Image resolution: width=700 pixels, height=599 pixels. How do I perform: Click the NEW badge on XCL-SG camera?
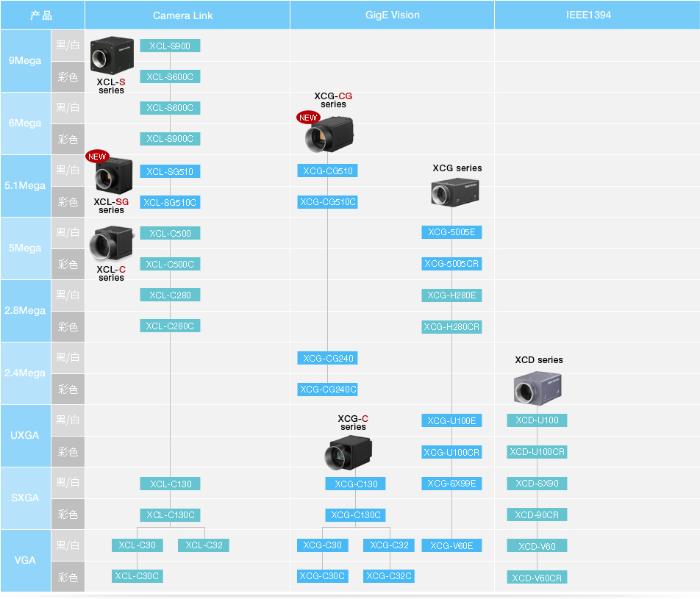pos(97,157)
